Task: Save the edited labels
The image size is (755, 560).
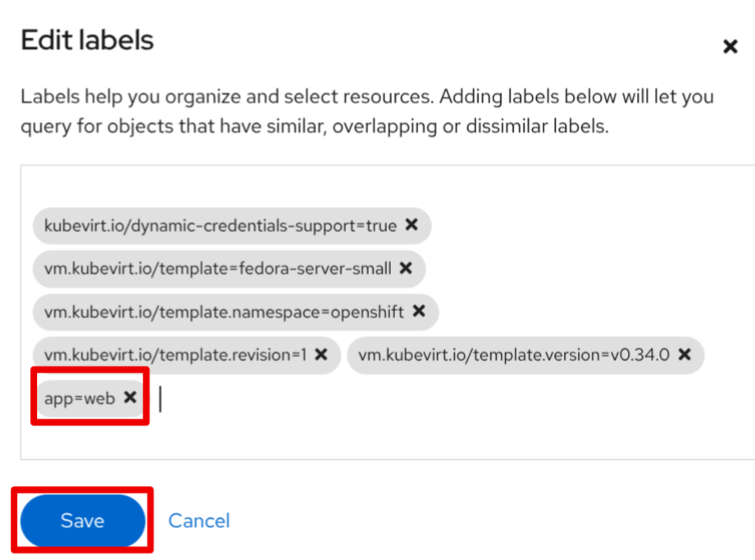Action: tap(82, 521)
